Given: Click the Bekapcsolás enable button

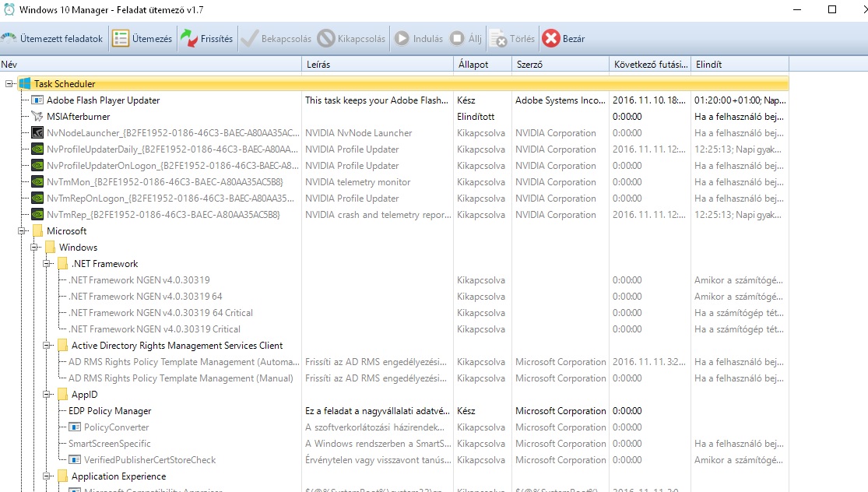Looking at the screenshot, I should [276, 39].
